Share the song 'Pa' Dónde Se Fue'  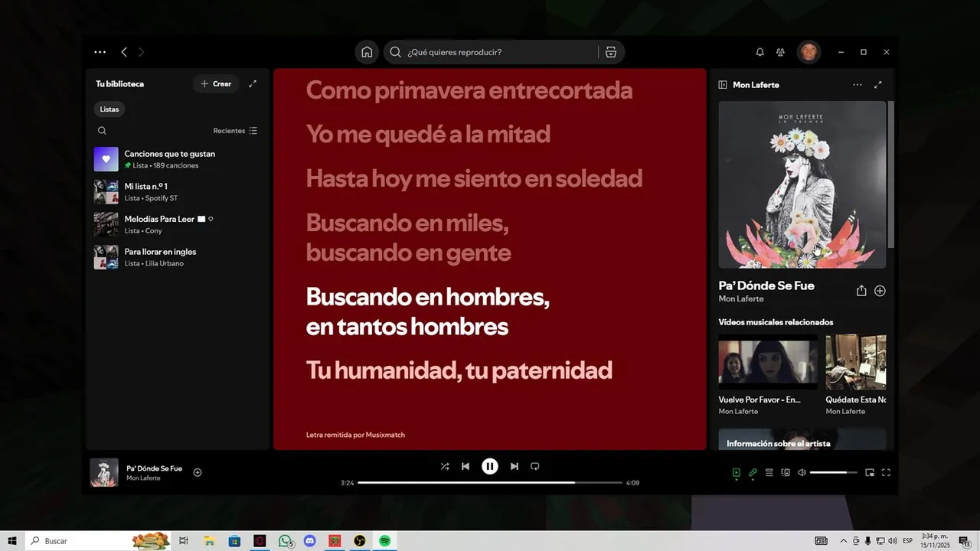(x=861, y=291)
